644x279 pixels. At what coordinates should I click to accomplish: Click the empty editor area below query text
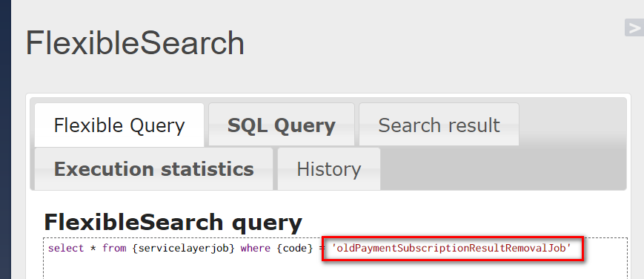point(335,267)
